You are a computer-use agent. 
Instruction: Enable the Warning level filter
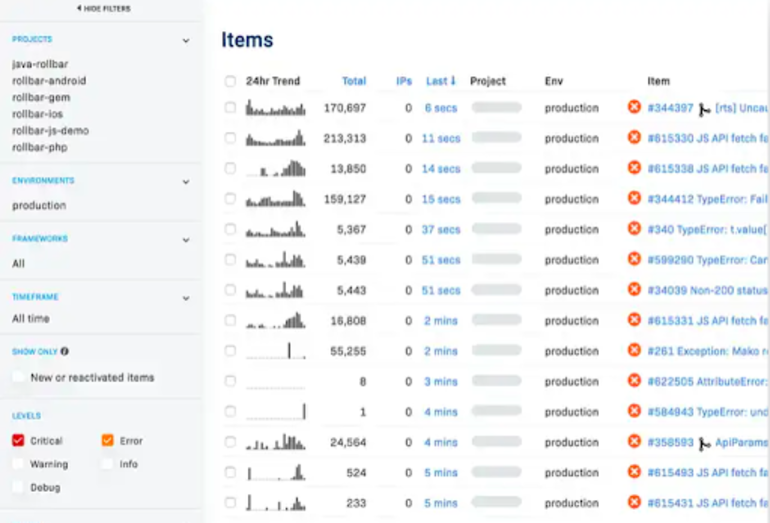pos(18,464)
